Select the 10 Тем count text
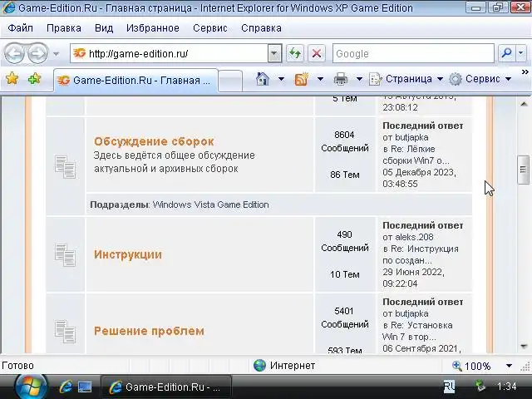Image resolution: width=532 pixels, height=399 pixels. point(345,274)
